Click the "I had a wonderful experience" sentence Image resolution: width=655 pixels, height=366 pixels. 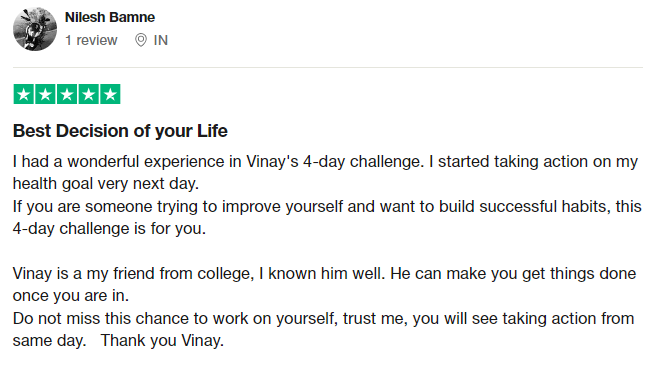point(218,162)
